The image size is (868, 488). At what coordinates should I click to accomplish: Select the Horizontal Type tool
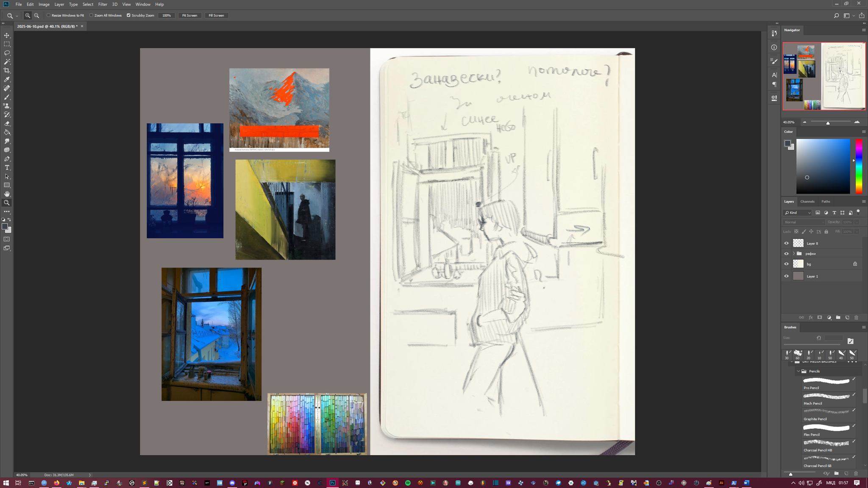[7, 168]
